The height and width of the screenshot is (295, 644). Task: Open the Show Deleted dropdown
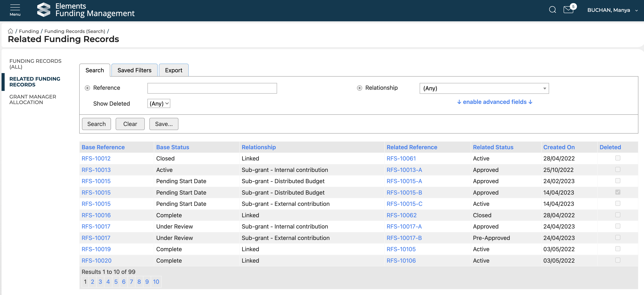click(159, 104)
